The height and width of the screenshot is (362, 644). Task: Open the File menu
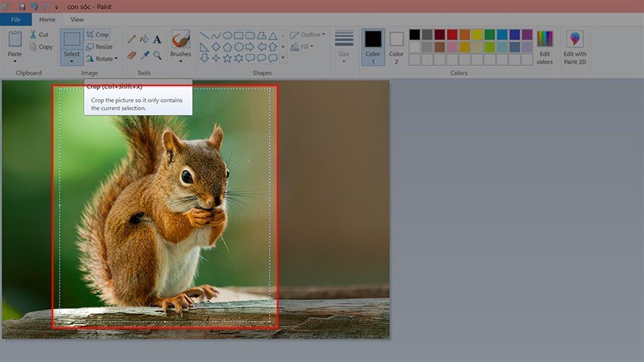coord(16,19)
